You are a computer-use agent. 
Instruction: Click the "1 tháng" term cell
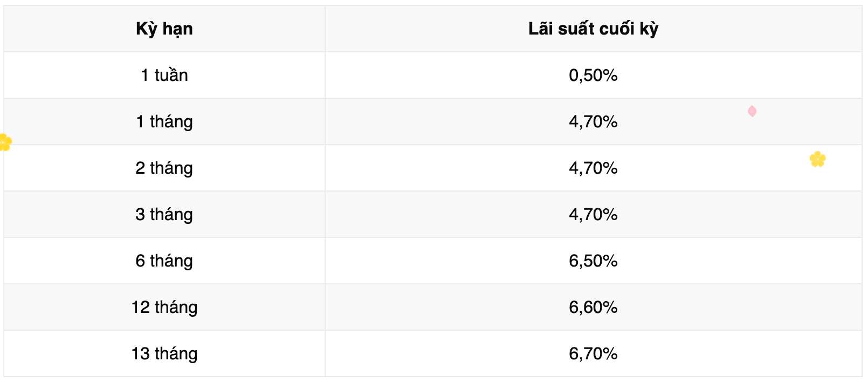[x=164, y=121]
